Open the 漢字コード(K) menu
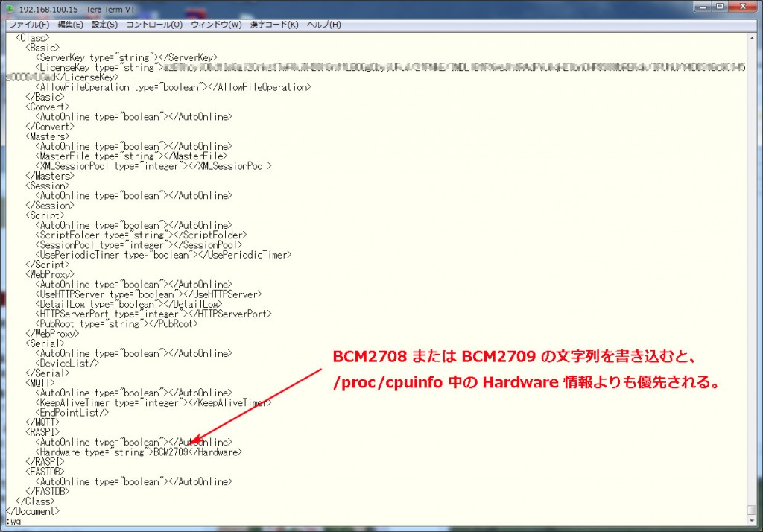 [x=274, y=25]
